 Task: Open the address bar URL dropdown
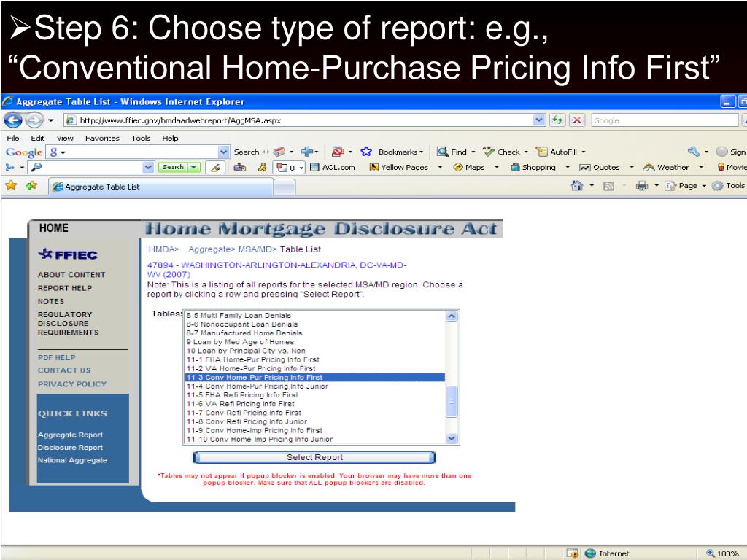pyautogui.click(x=539, y=120)
